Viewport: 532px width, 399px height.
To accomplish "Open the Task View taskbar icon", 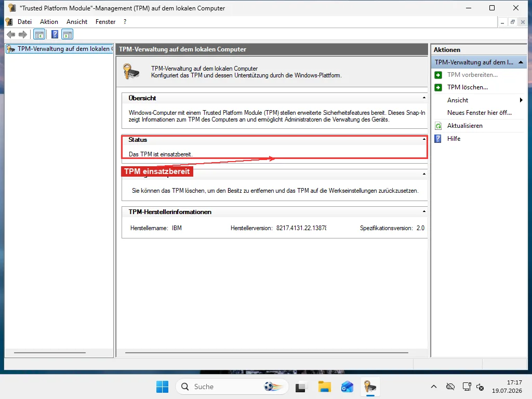I will (301, 387).
